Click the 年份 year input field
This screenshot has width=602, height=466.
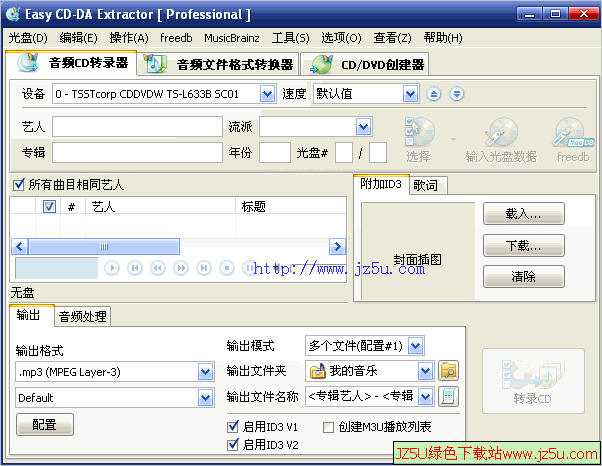click(x=275, y=152)
